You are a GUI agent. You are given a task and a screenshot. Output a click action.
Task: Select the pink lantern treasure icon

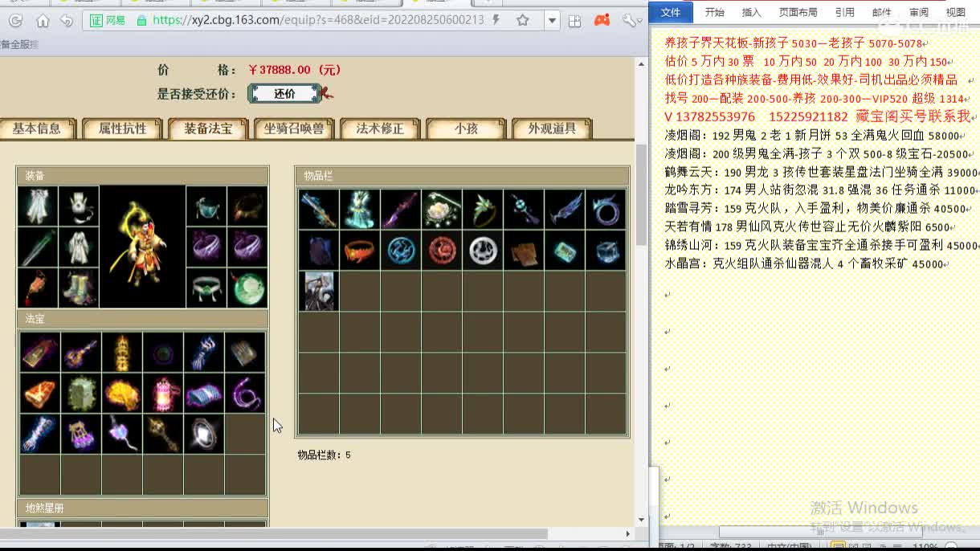coord(163,393)
